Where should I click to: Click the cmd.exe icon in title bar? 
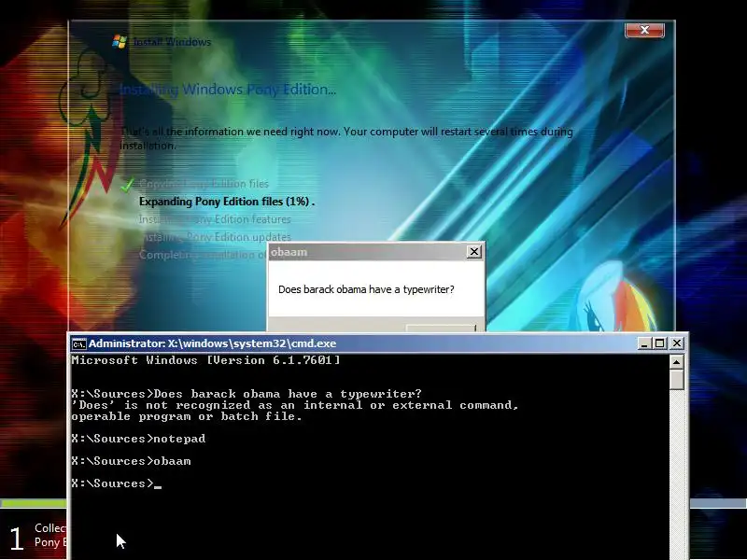pos(78,343)
